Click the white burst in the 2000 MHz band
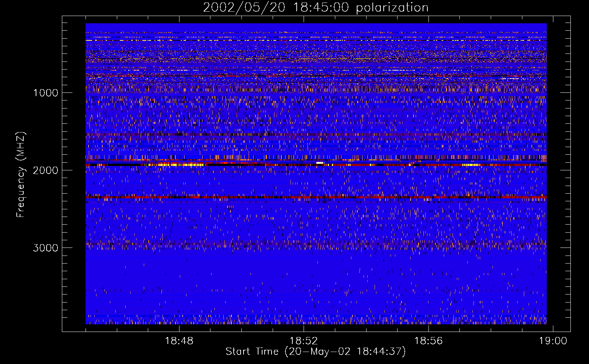The height and width of the screenshot is (364, 589). [320, 163]
